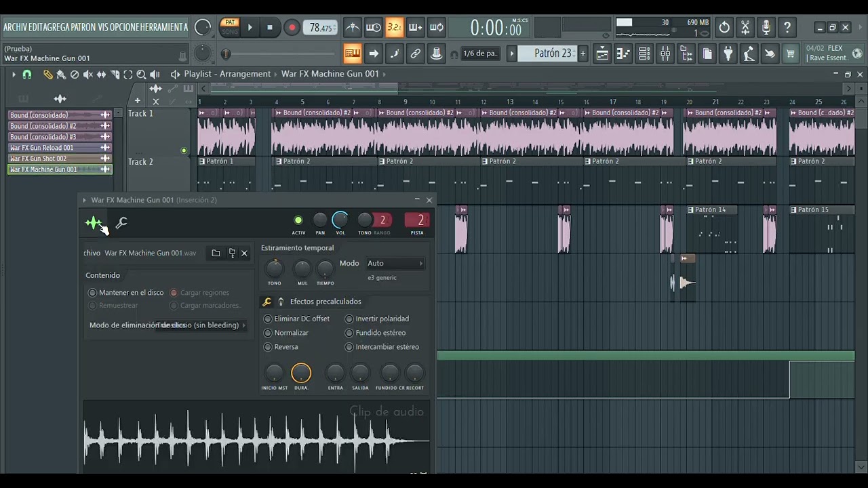868x488 pixels.
Task: Open the plugin picker plug icon
Action: pos(728,54)
